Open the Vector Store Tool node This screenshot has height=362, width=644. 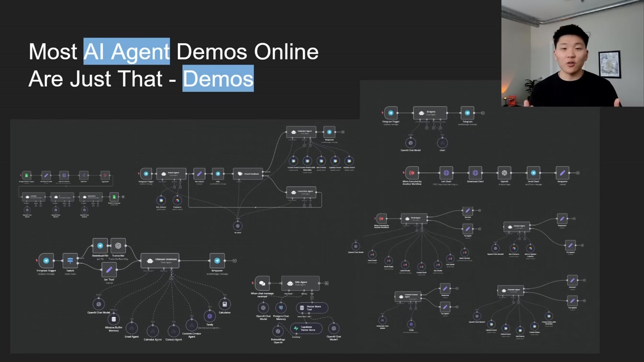[x=312, y=307]
